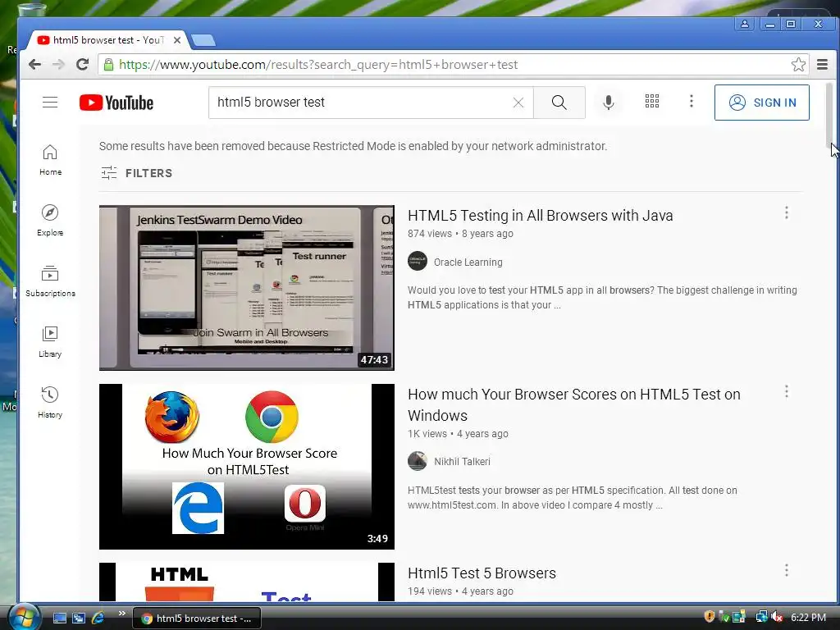Click the browser address bar URL
This screenshot has width=840, height=630.
tap(318, 64)
